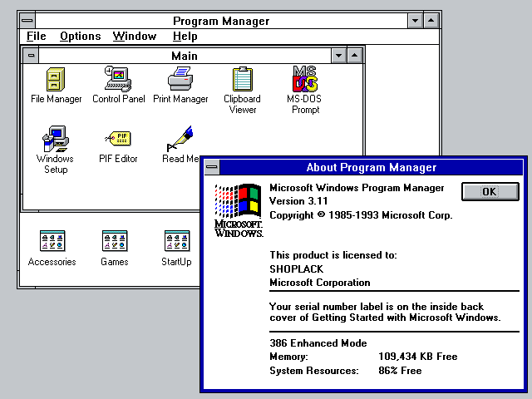Open the About dialog control menu box

tap(213, 167)
